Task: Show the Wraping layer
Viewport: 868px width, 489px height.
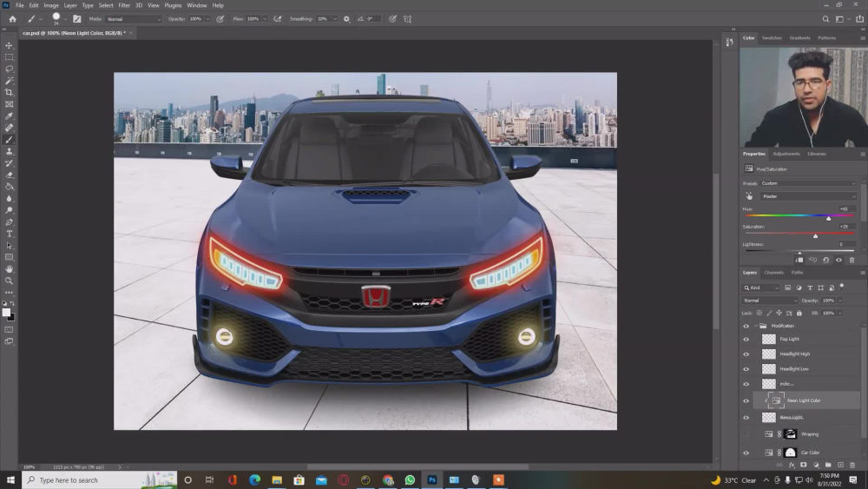Action: point(746,434)
